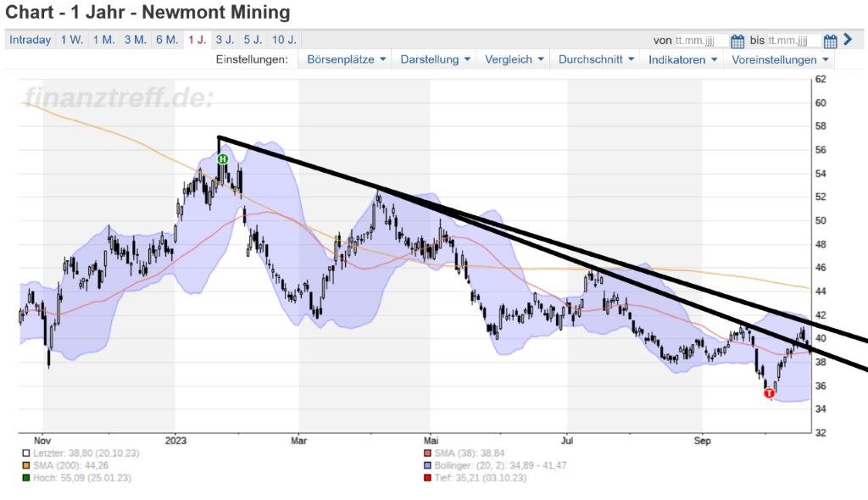Click the SMA (38) legend color swatch
The height and width of the screenshot is (500, 868).
click(x=427, y=453)
